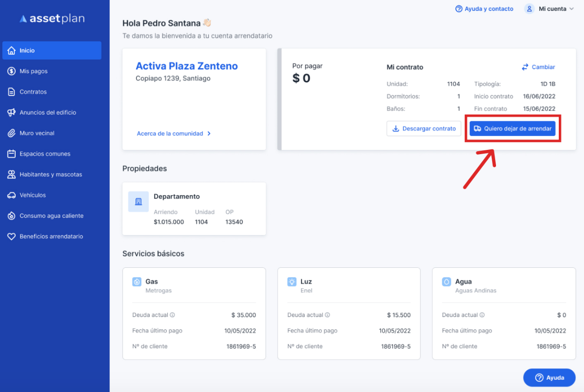The image size is (584, 392).
Task: Open the Acerca de la comunidad link
Action: 174,134
